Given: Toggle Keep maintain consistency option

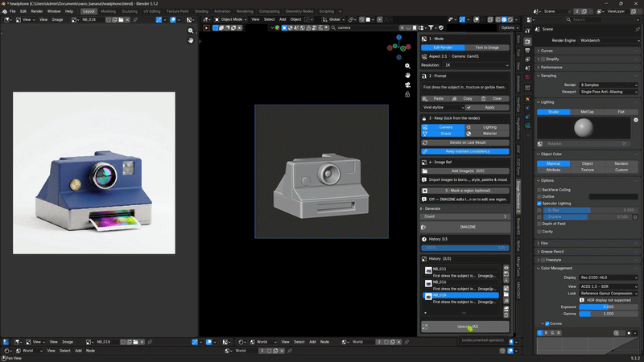Looking at the screenshot, I should (x=465, y=151).
